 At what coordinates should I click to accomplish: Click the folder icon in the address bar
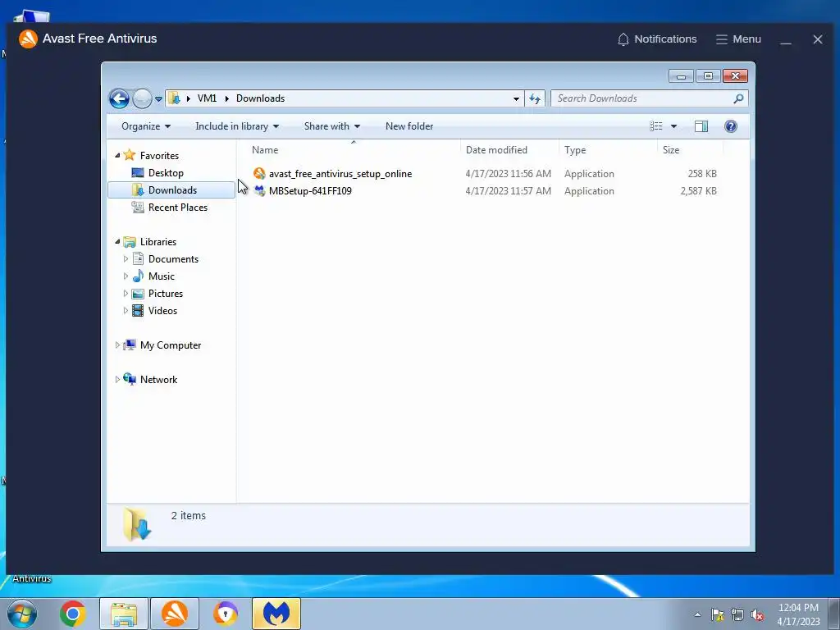[x=174, y=98]
